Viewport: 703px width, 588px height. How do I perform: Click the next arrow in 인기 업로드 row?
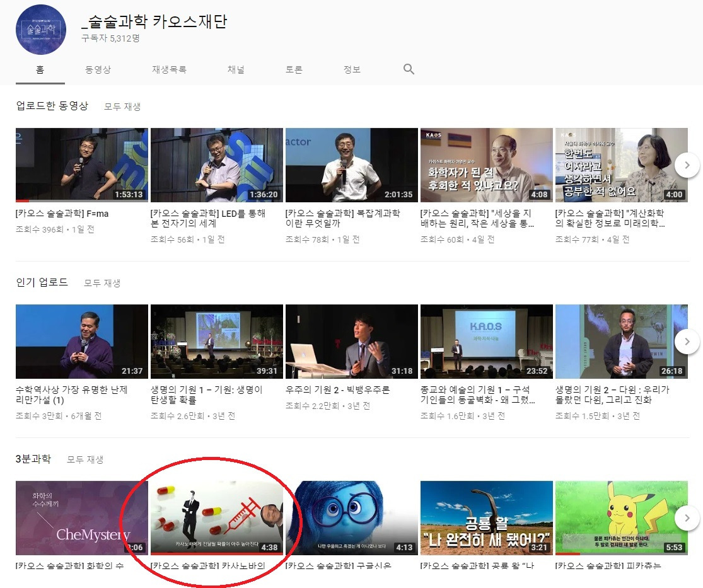687,341
